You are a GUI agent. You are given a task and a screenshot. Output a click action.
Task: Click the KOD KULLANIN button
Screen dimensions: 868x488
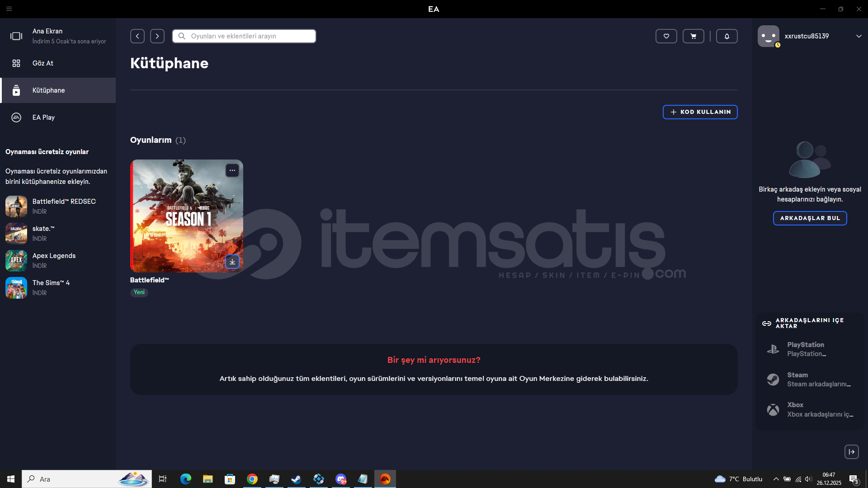click(700, 112)
